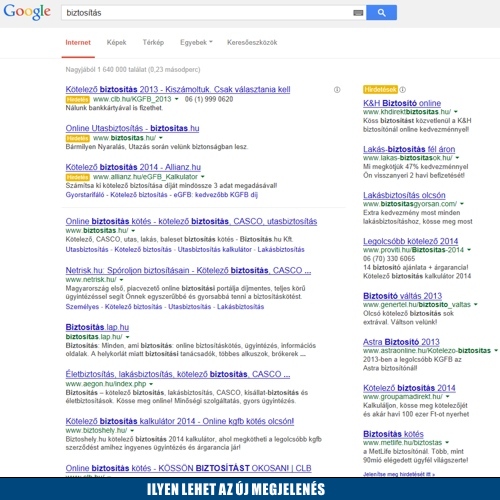Expand arrow next to www.aegon.hu/index.php
This screenshot has width=500, height=500.
click(x=151, y=384)
